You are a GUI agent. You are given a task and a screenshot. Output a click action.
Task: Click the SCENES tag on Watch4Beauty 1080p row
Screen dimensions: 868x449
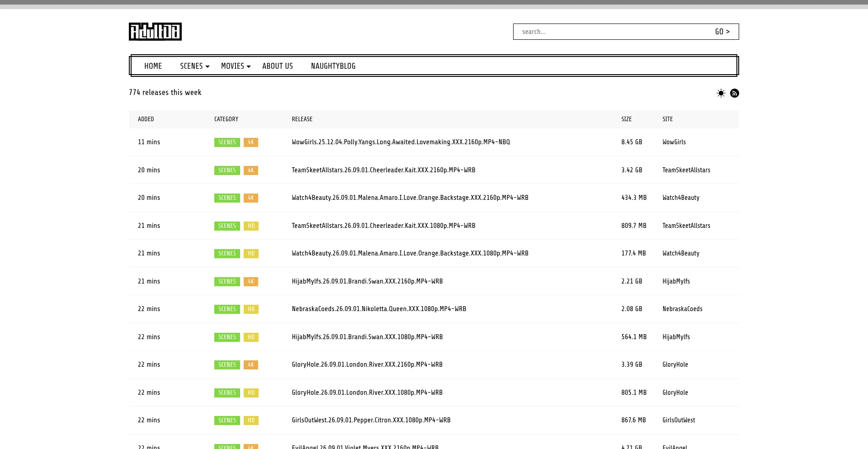point(227,254)
